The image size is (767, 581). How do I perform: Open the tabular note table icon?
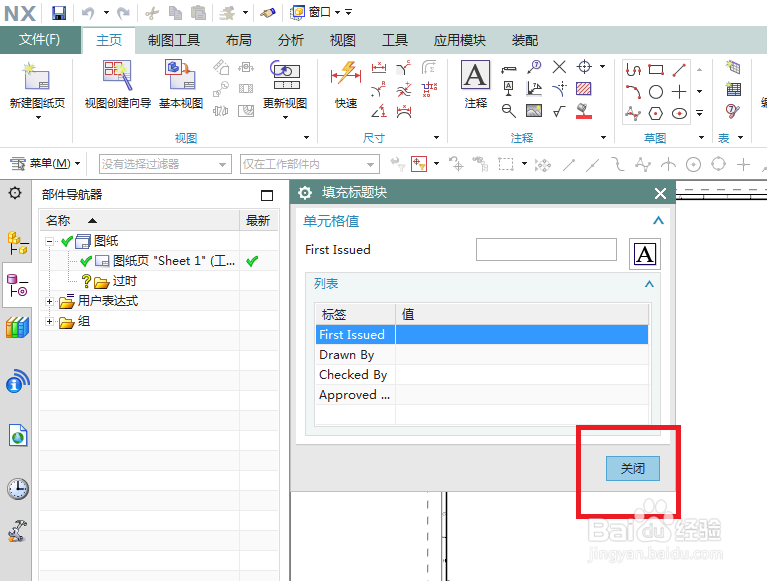(x=733, y=89)
